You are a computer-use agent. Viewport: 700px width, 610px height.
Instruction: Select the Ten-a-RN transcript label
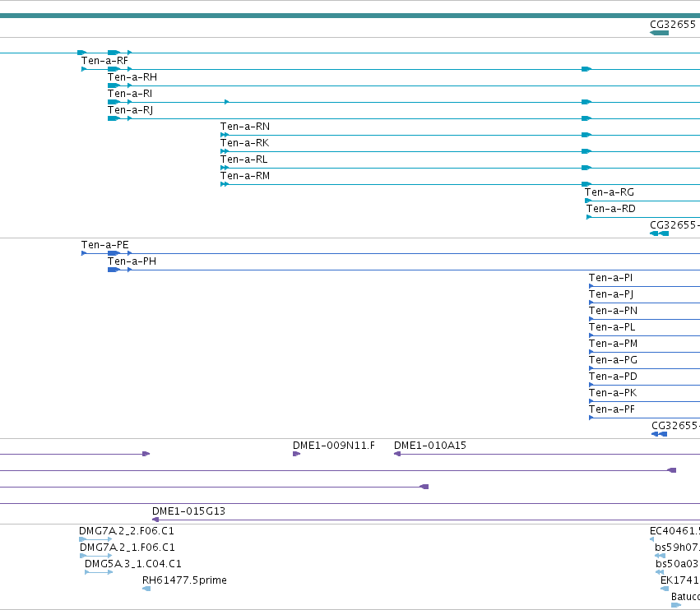(x=245, y=127)
